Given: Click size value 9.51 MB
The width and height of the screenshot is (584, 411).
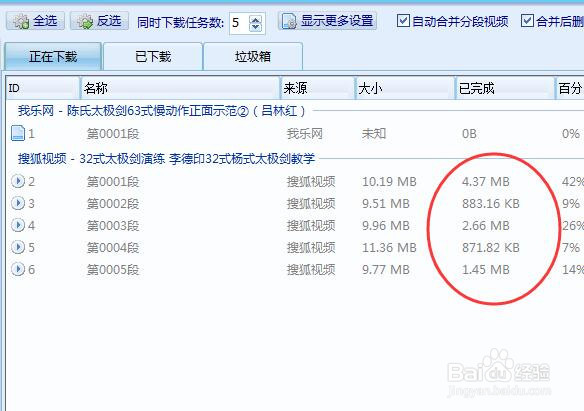Looking at the screenshot, I should tap(386, 204).
